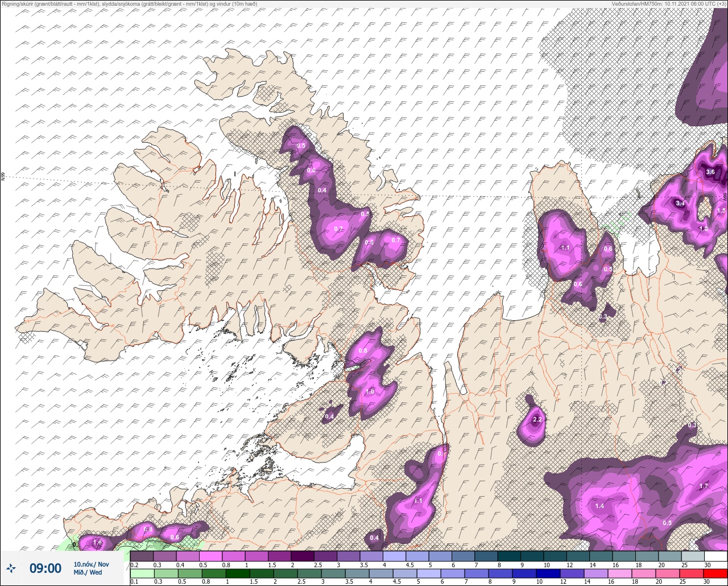Click the 0.8 snowfall value on the map
Viewport: 728px width, 586px height.
362,350
